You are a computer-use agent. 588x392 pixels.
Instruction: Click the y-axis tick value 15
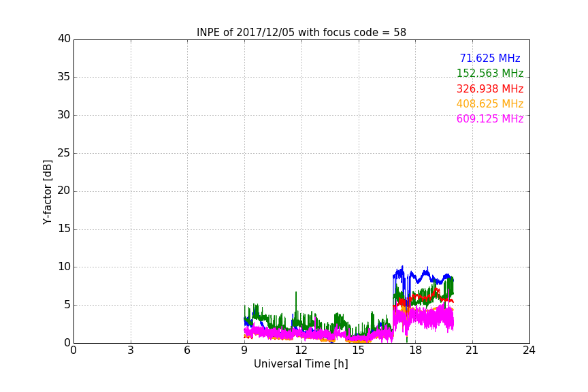(64, 229)
